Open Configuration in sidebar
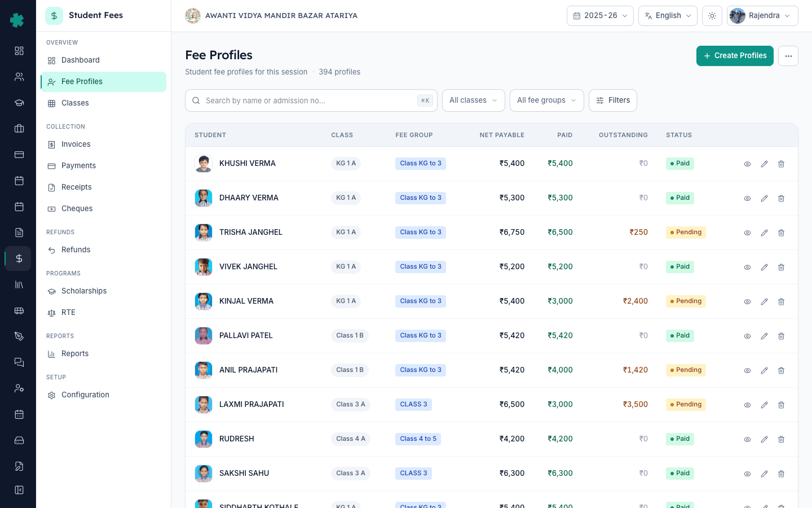The width and height of the screenshot is (812, 508). (x=103, y=395)
